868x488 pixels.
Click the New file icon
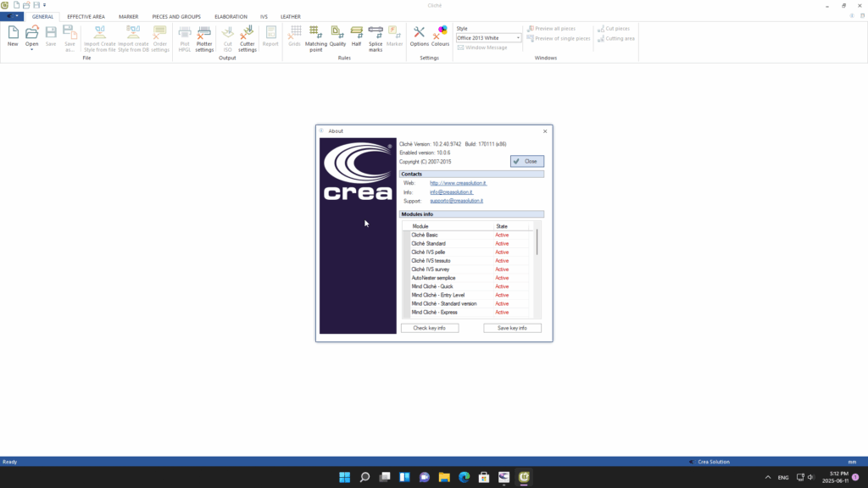tap(13, 36)
